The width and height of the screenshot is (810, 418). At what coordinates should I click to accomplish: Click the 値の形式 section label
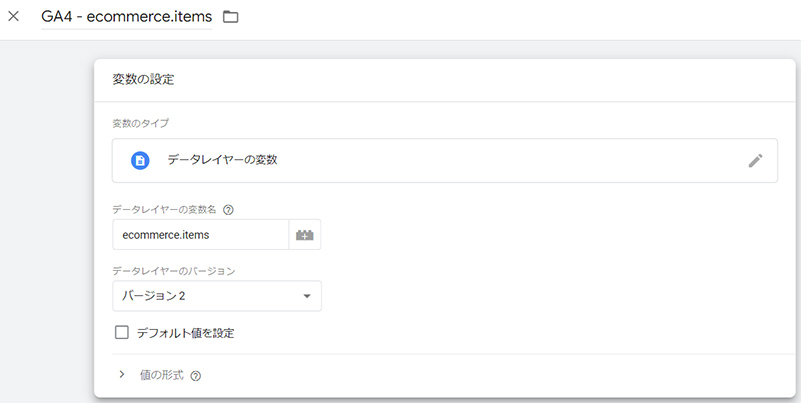[161, 375]
